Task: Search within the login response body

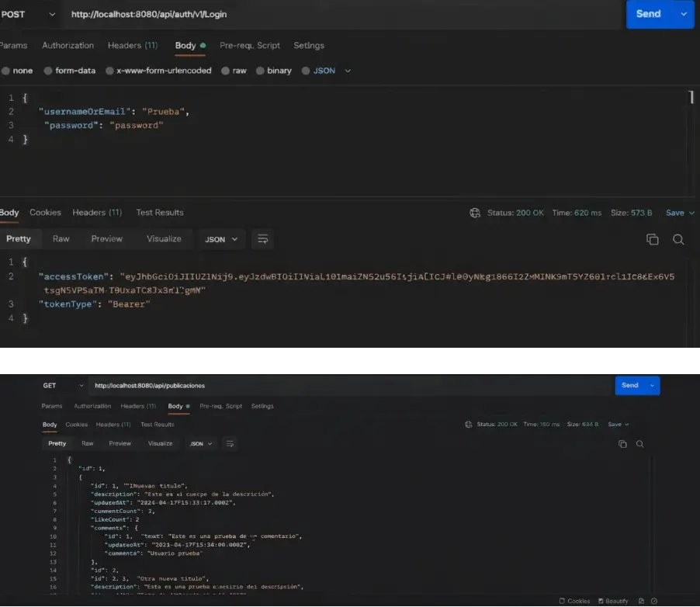Action: click(x=679, y=239)
